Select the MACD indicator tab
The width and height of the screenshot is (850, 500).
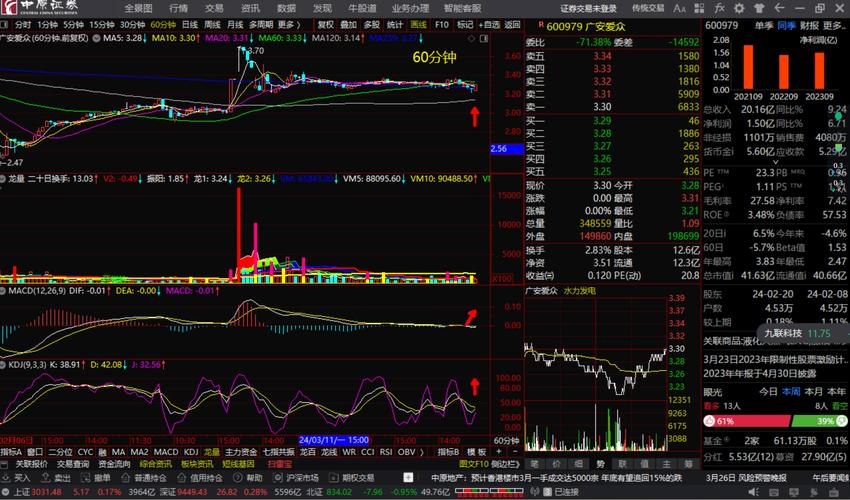click(x=166, y=452)
